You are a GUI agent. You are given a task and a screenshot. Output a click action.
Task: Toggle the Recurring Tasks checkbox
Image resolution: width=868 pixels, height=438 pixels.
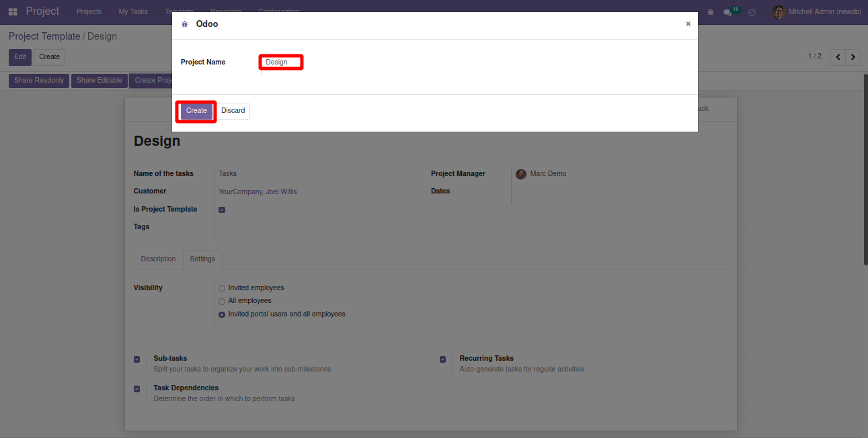[x=443, y=359]
